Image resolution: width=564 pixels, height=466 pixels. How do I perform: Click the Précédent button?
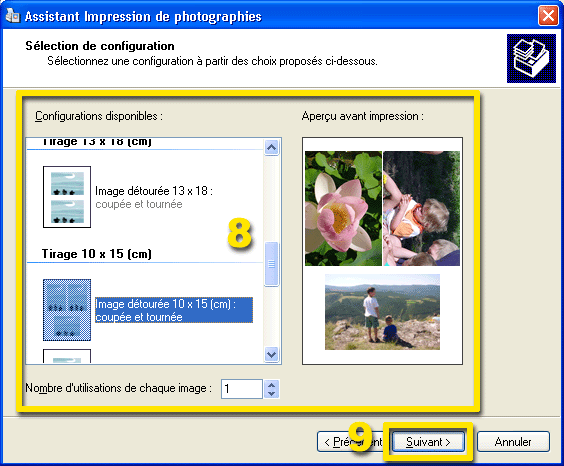(351, 442)
